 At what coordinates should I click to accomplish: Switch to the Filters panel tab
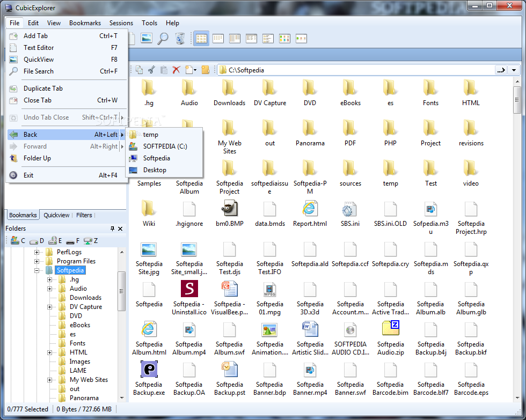tap(84, 215)
